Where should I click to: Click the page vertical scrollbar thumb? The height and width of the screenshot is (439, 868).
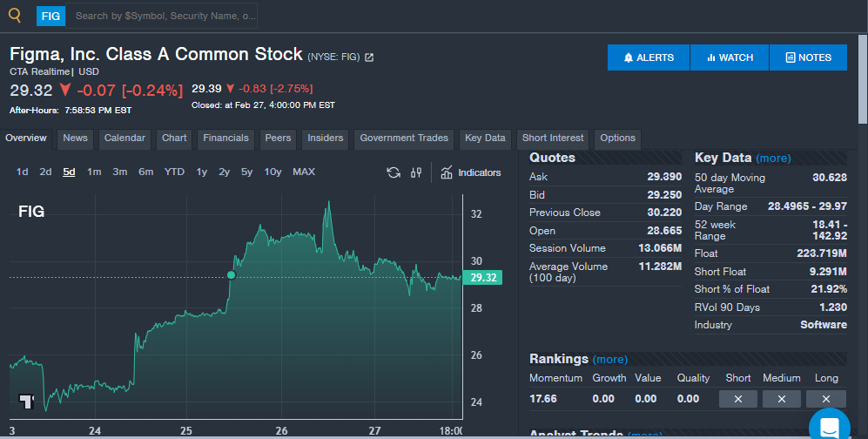coord(863,79)
